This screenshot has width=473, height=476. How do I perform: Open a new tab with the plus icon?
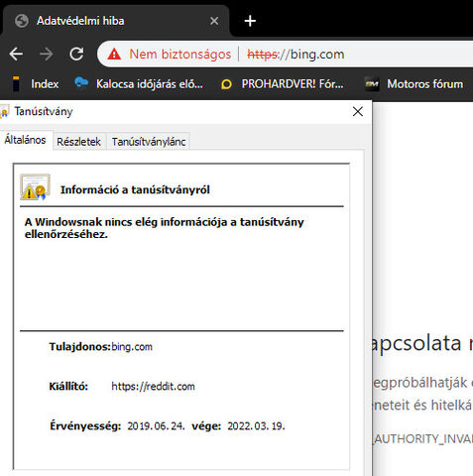250,21
